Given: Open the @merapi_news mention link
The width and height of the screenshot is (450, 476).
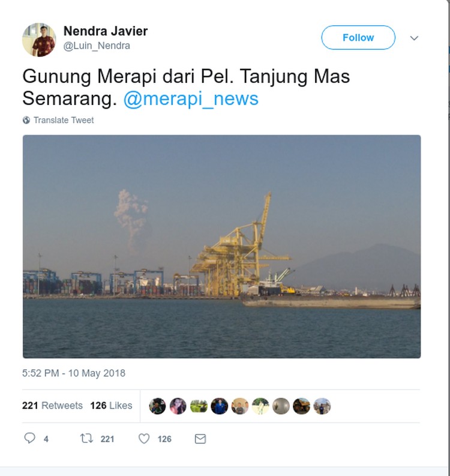Looking at the screenshot, I should (x=191, y=98).
